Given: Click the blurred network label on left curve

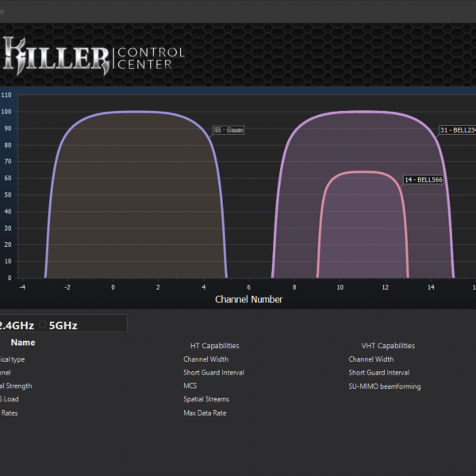Looking at the screenshot, I should [x=228, y=130].
